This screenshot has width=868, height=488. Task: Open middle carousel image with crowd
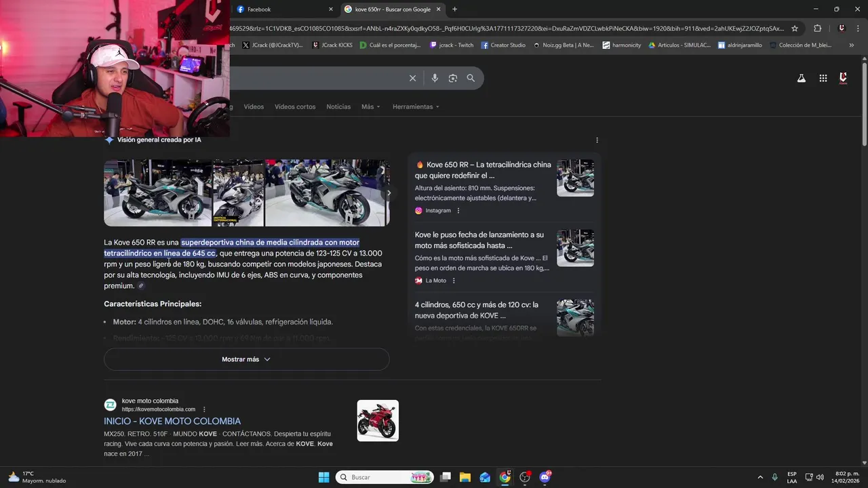coord(239,193)
